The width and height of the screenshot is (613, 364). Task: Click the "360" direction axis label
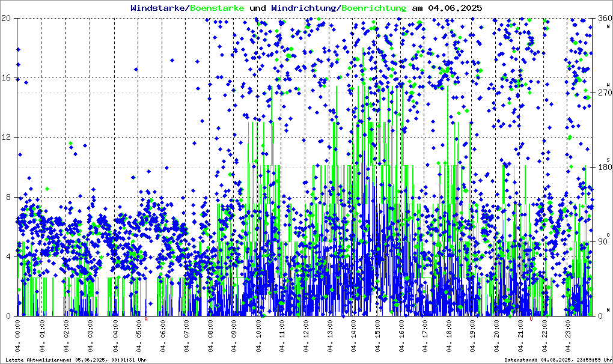tap(605, 18)
